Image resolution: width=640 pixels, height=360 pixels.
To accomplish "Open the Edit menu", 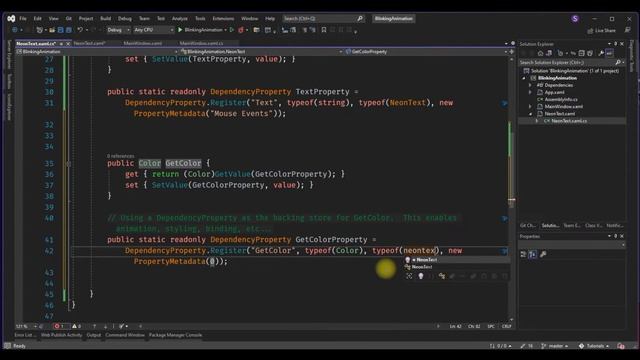I will (x=38, y=18).
